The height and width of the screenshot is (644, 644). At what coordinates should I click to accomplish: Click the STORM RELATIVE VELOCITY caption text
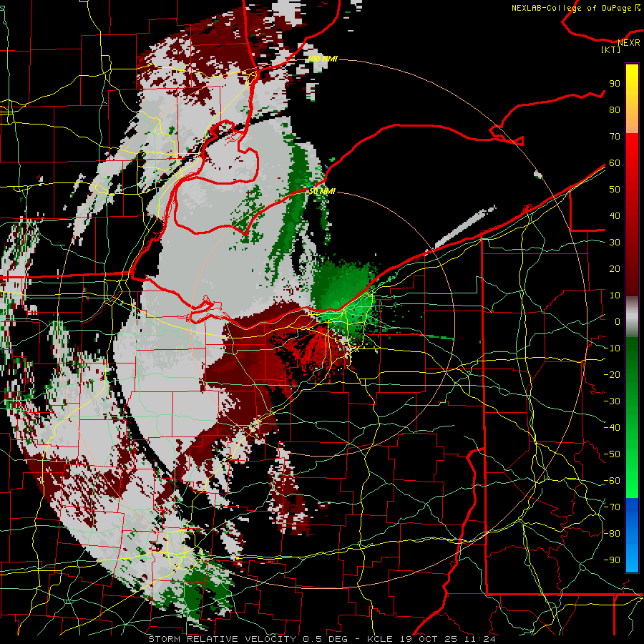pos(222,639)
